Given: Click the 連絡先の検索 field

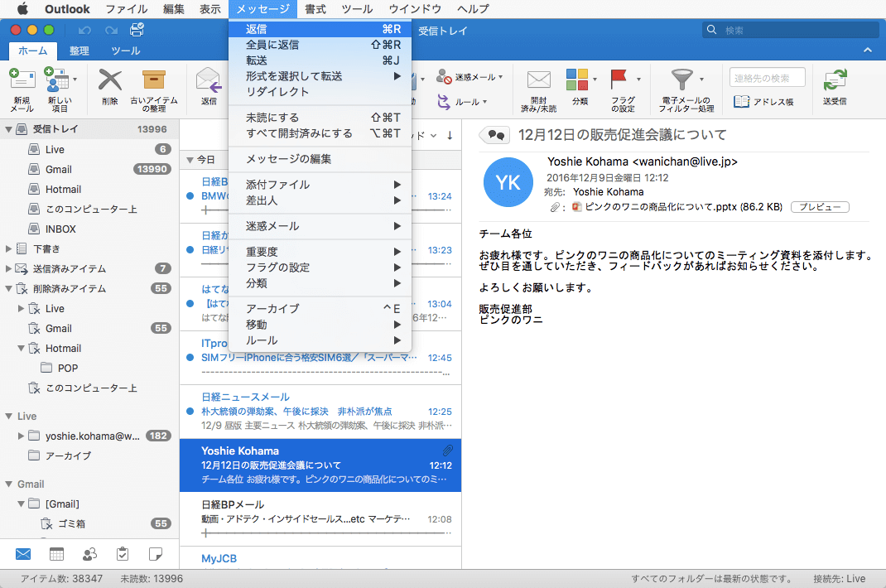Looking at the screenshot, I should tap(768, 78).
